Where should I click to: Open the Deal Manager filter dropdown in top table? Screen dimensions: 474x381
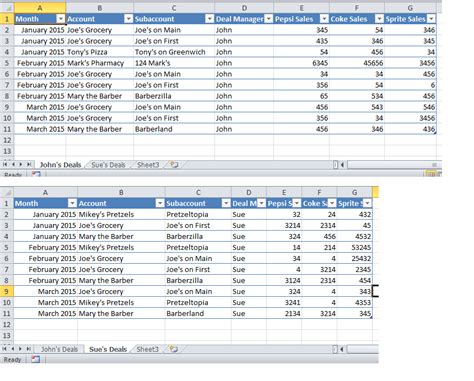269,19
